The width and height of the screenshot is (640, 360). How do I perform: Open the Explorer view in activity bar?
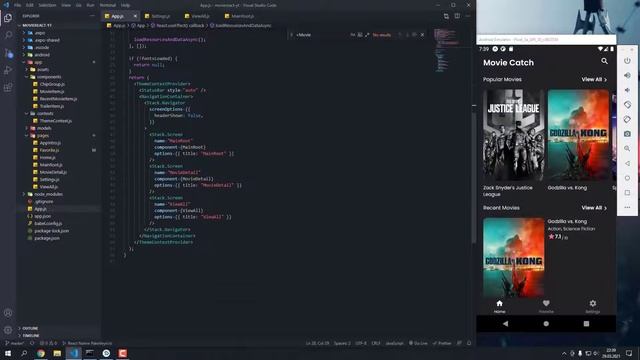click(8, 18)
